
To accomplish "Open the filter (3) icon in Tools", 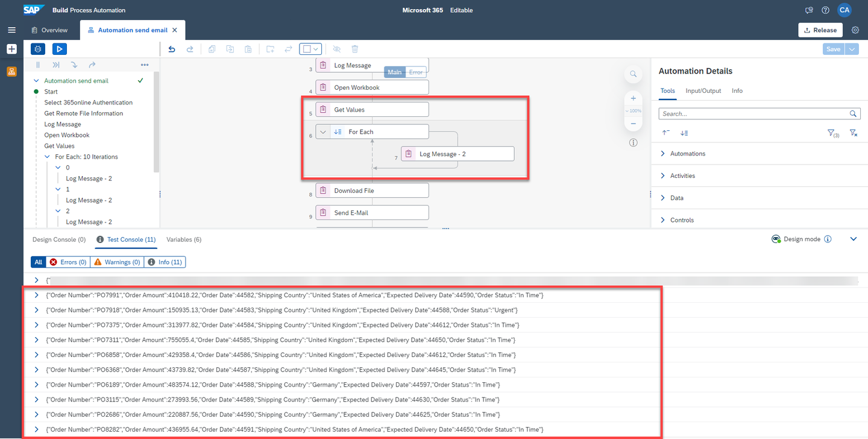I will (x=833, y=133).
